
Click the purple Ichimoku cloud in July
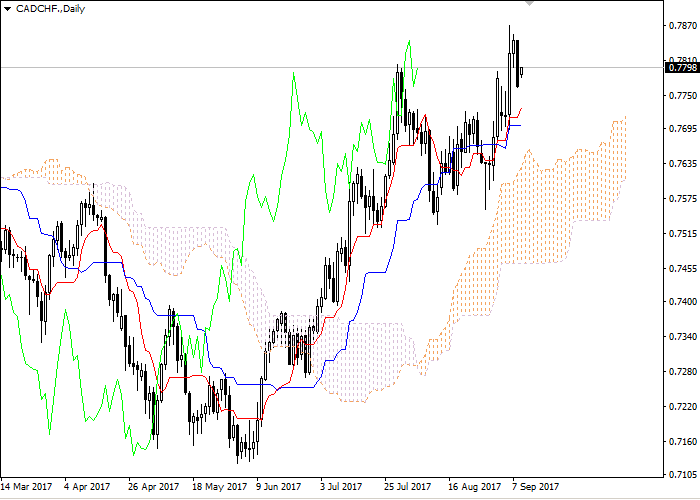coord(366,357)
